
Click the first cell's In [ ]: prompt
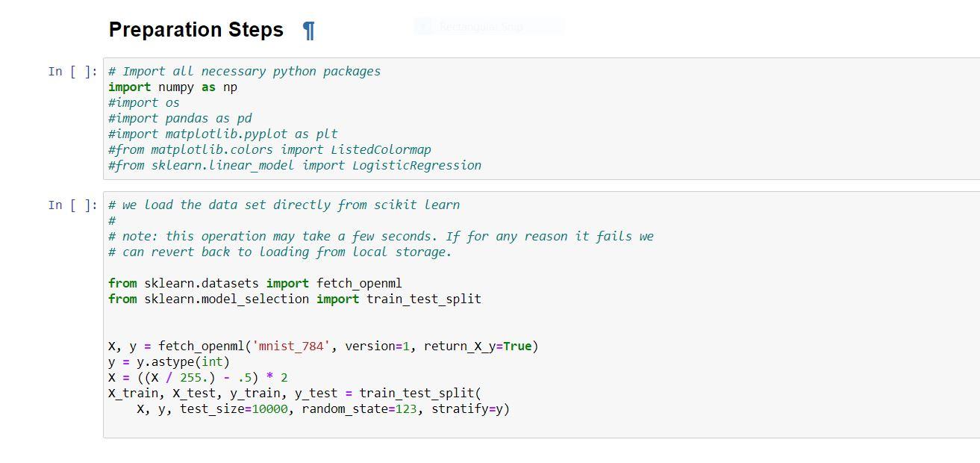click(x=71, y=72)
